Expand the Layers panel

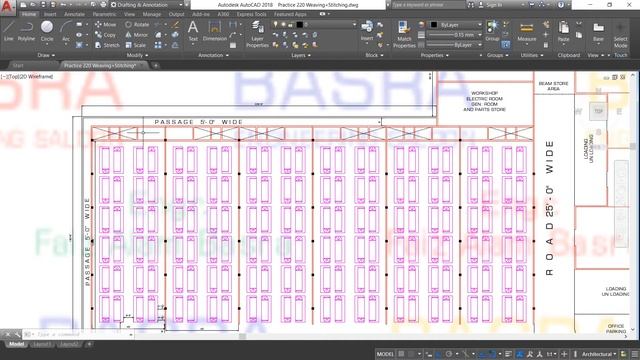pyautogui.click(x=301, y=55)
